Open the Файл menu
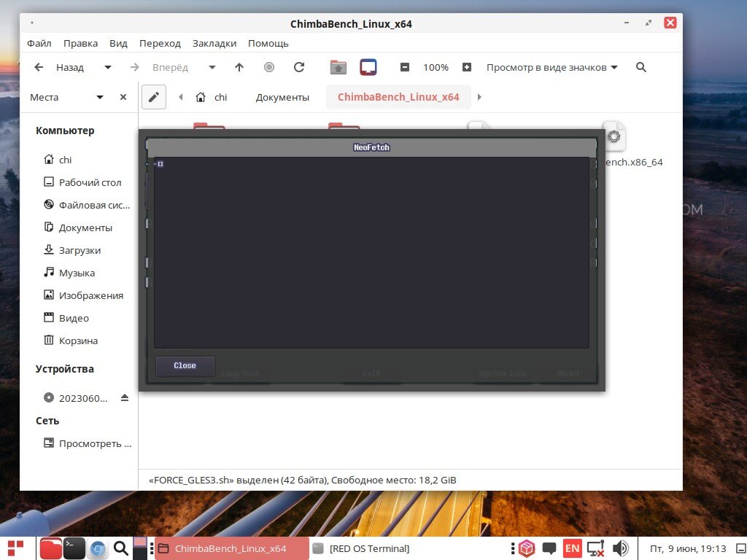Screen dimensions: 747x560 [39, 43]
